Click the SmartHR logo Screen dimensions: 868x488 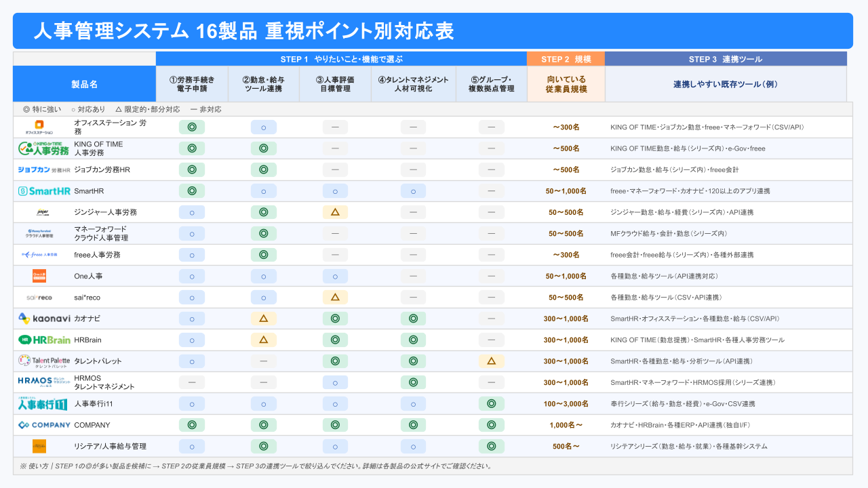43,191
